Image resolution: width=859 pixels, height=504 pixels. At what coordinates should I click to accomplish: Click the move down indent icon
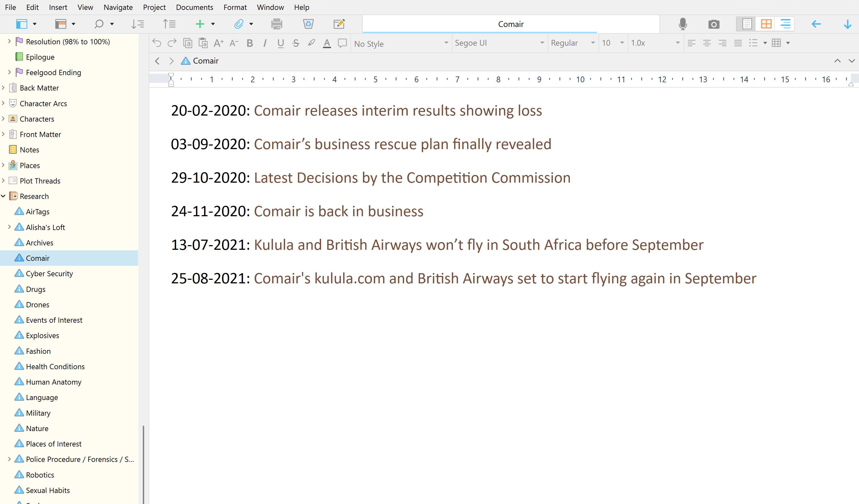coord(138,24)
